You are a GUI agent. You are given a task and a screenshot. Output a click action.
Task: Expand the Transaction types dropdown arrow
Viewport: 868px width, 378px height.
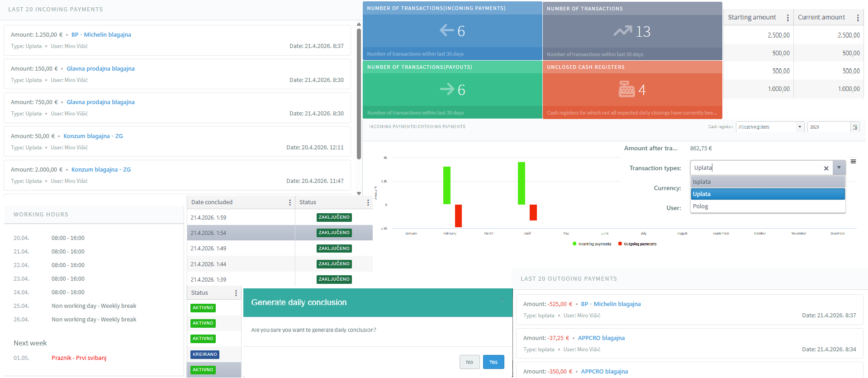pyautogui.click(x=839, y=168)
